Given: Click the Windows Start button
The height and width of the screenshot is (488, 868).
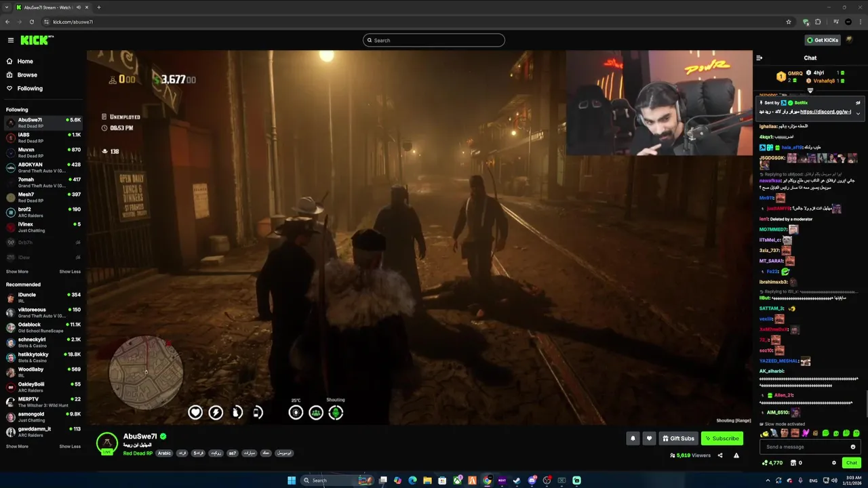Looking at the screenshot, I should (292, 481).
